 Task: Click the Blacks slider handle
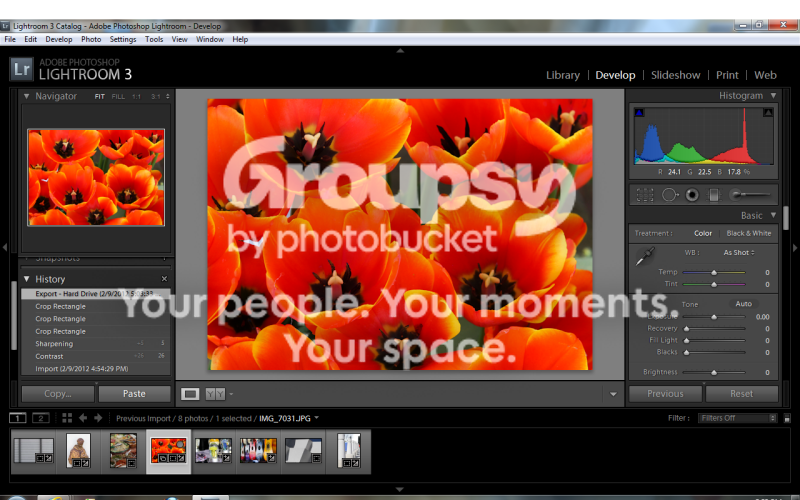pos(686,353)
